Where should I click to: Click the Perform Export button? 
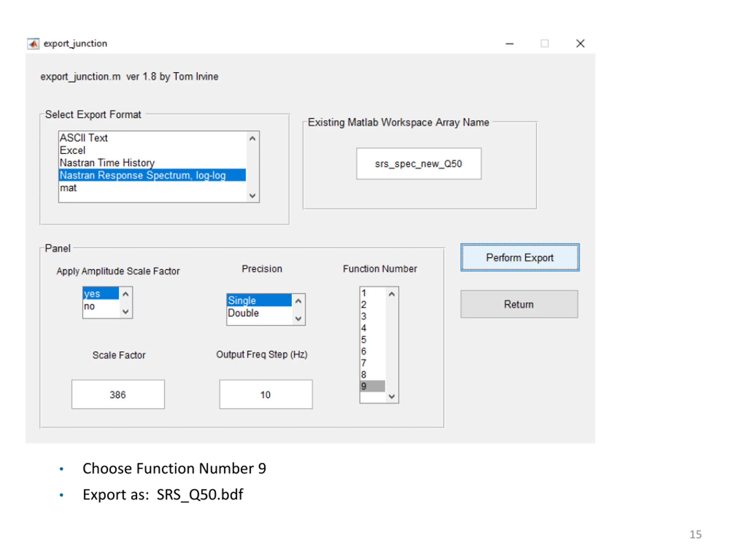click(x=520, y=258)
